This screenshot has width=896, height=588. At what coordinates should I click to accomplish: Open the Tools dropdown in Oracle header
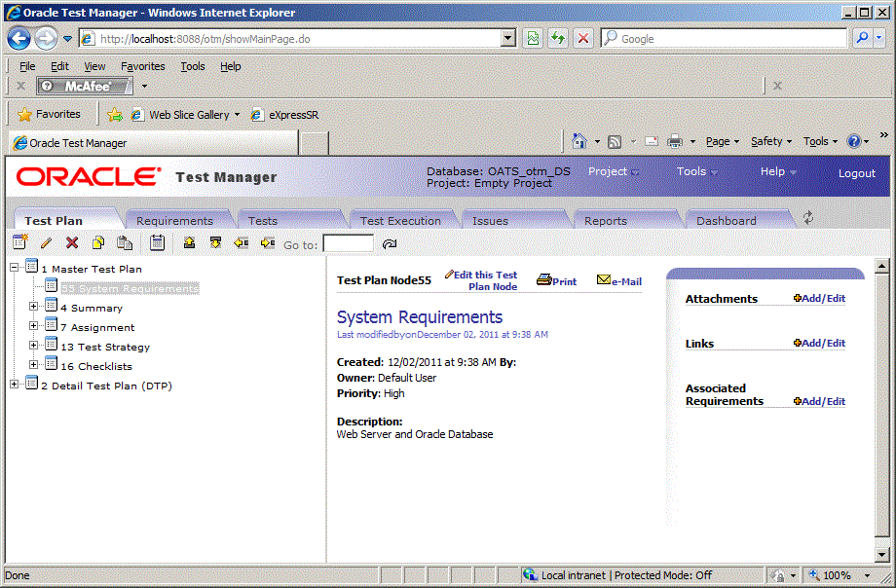pyautogui.click(x=697, y=171)
